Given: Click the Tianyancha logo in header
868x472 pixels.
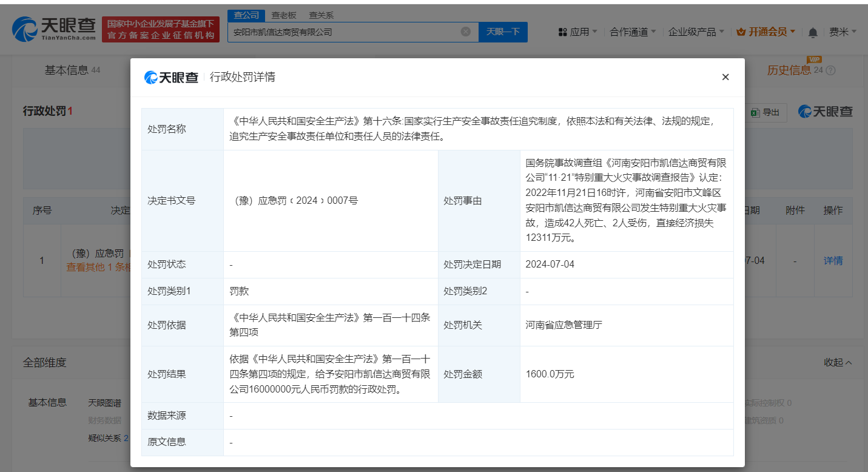Looking at the screenshot, I should coord(55,29).
